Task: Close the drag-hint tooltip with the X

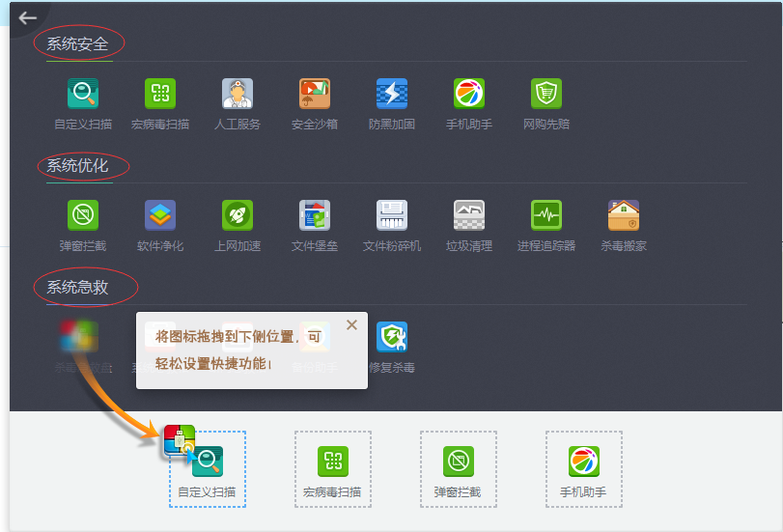Action: click(351, 325)
